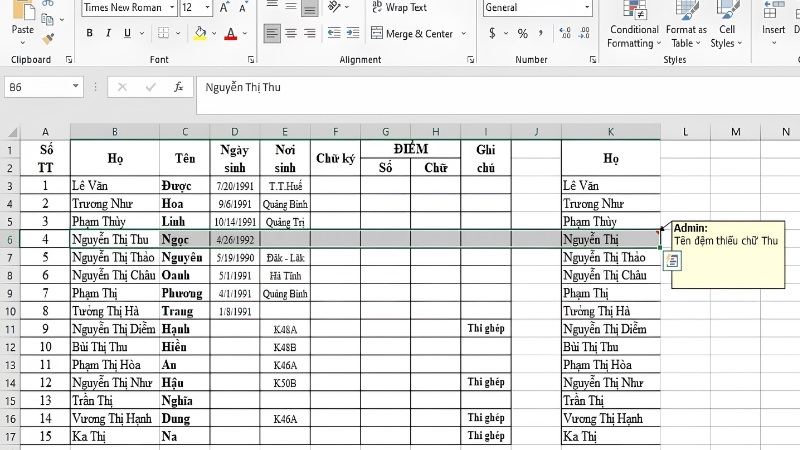This screenshot has width=800, height=450.
Task: Click the Increase Indent icon
Action: click(x=353, y=33)
